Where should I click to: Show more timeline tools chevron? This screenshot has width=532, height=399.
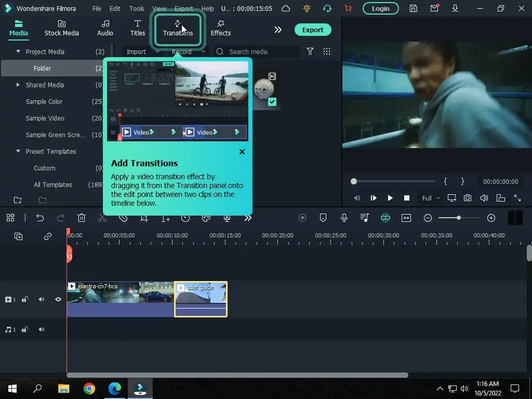pyautogui.click(x=248, y=218)
